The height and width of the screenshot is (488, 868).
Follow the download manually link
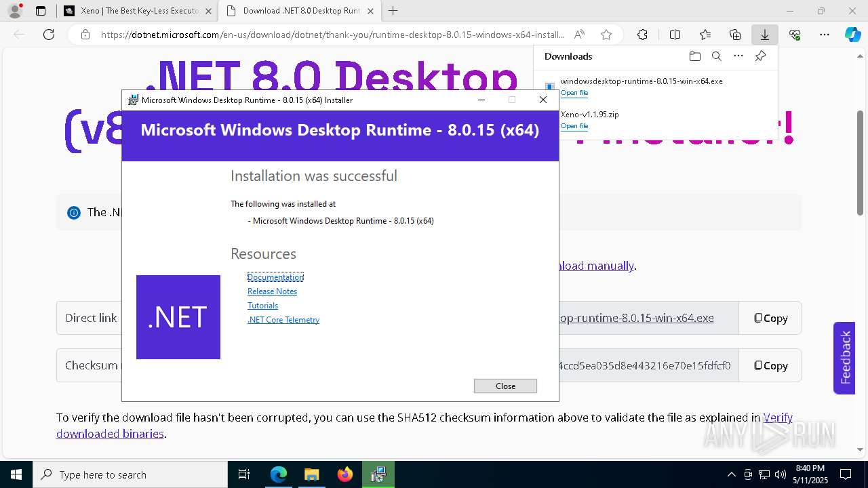[597, 266]
